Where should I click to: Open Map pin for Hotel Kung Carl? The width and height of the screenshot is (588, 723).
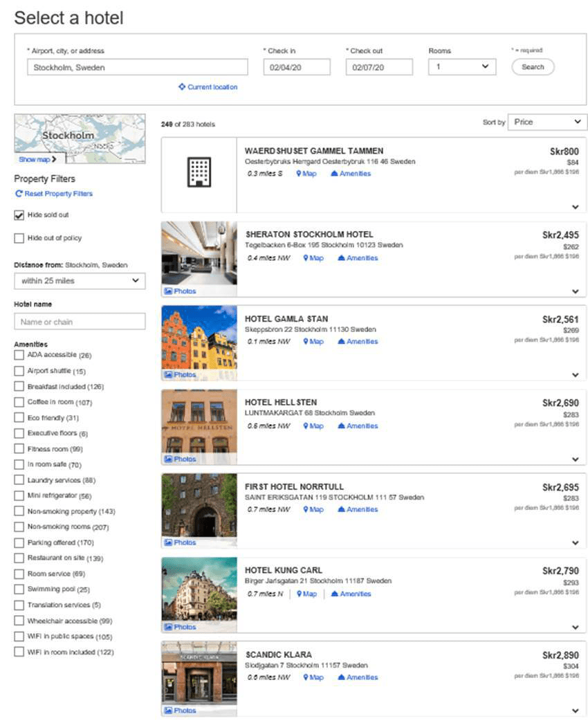click(300, 594)
